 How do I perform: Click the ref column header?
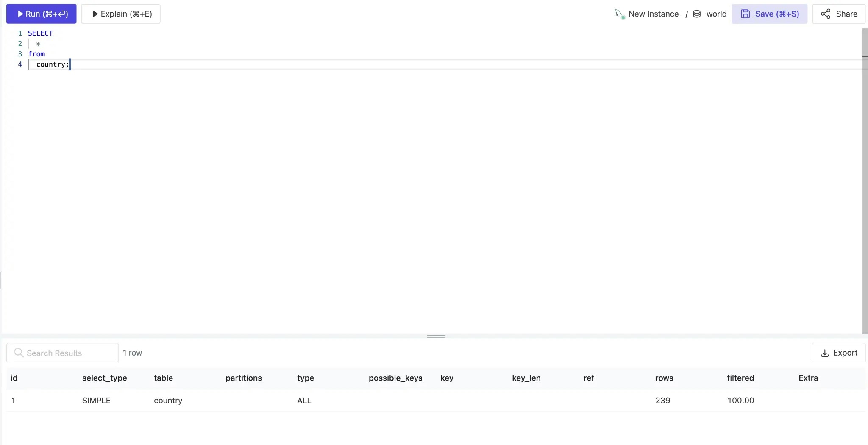pyautogui.click(x=589, y=378)
